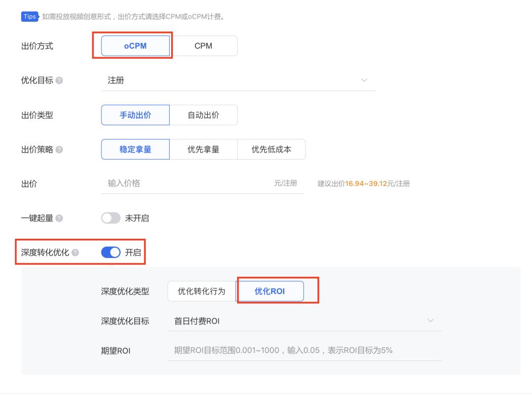The width and height of the screenshot is (532, 397).
Task: Click the tip text about CPM或oCPM计费
Action: [134, 17]
